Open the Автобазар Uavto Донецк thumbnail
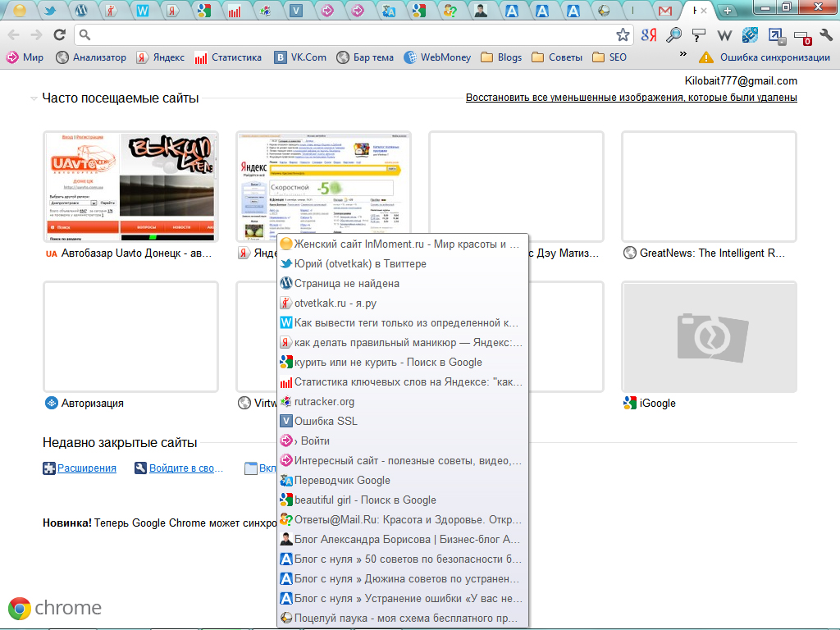 click(130, 186)
